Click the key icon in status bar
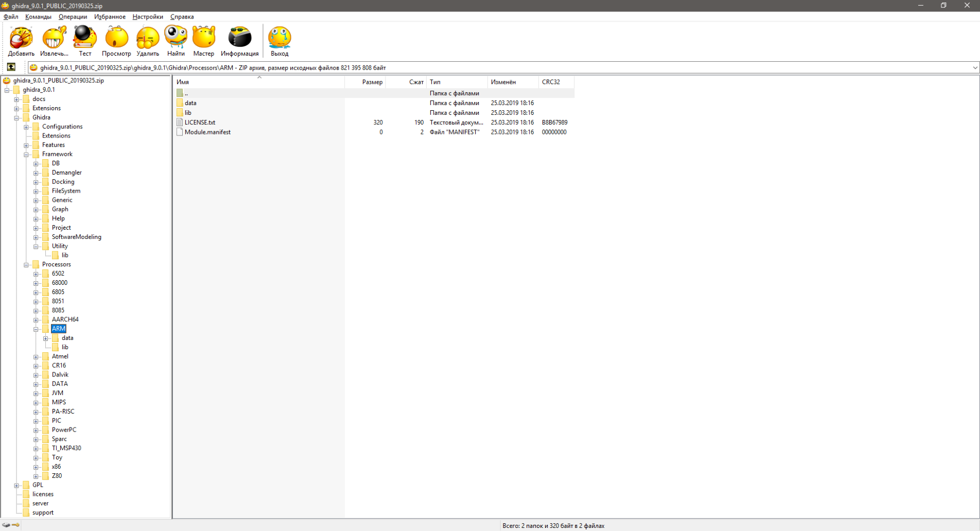The image size is (980, 531). pyautogui.click(x=16, y=525)
